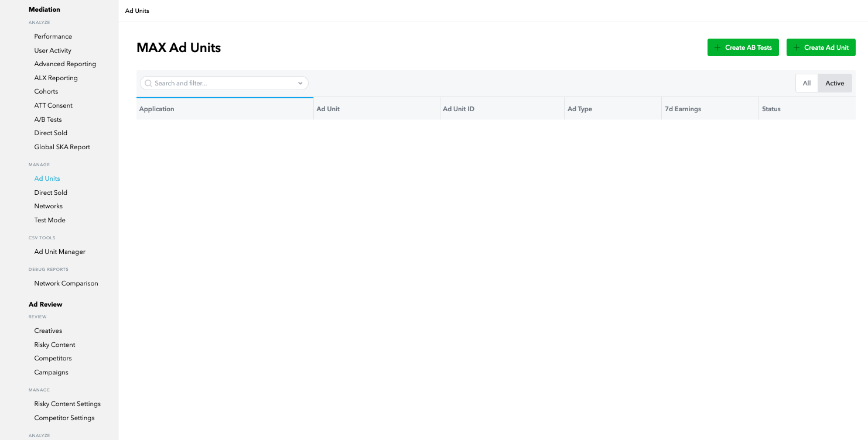Open the Networks page under Manage
Screen dimensions: 868x440
pyautogui.click(x=48, y=206)
